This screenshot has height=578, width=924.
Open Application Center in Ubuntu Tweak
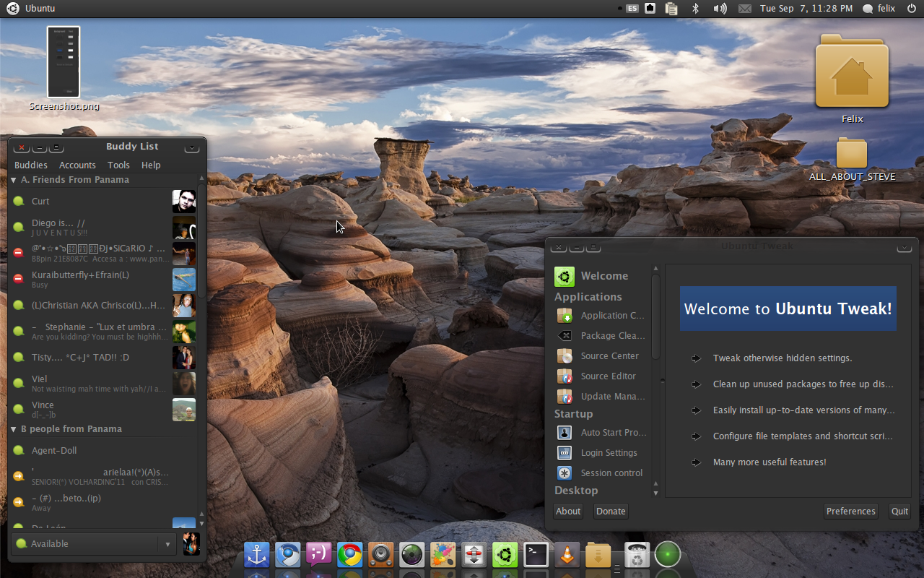601,316
